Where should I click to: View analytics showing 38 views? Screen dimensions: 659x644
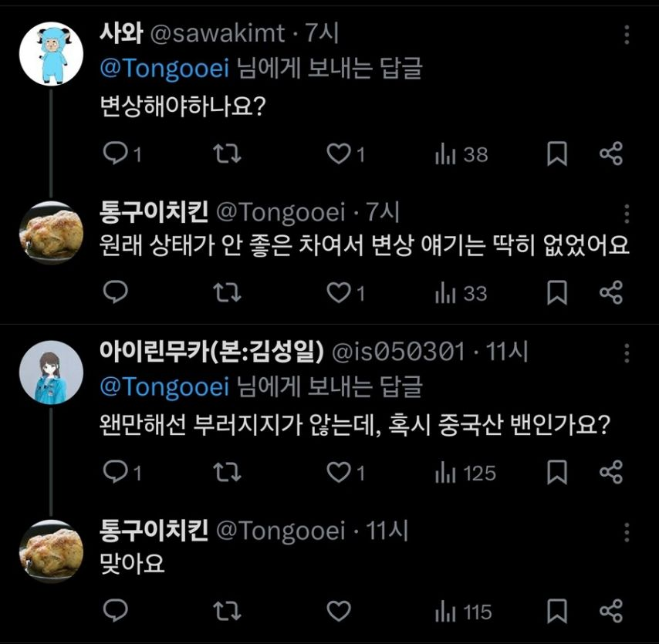(461, 154)
